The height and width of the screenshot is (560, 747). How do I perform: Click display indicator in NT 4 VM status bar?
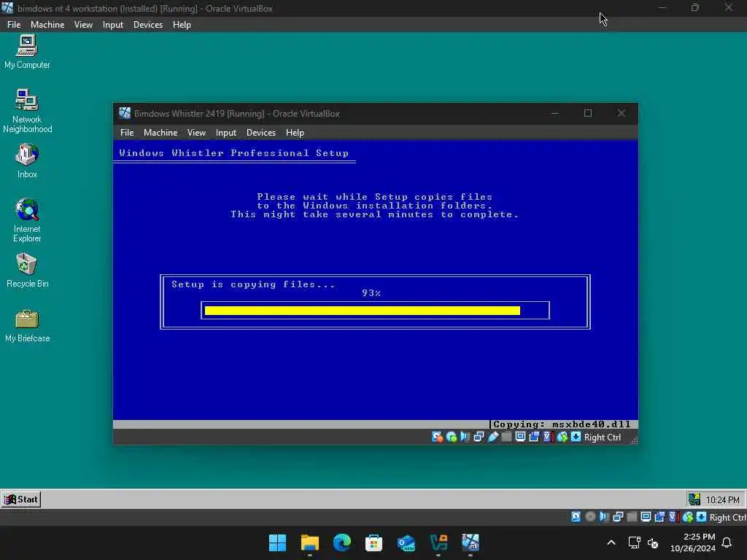point(646,517)
